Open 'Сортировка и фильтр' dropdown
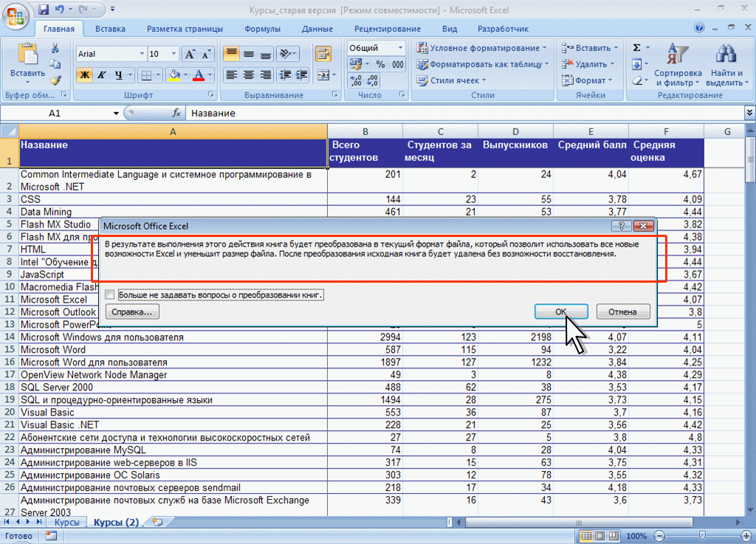This screenshot has width=756, height=544. tap(678, 64)
